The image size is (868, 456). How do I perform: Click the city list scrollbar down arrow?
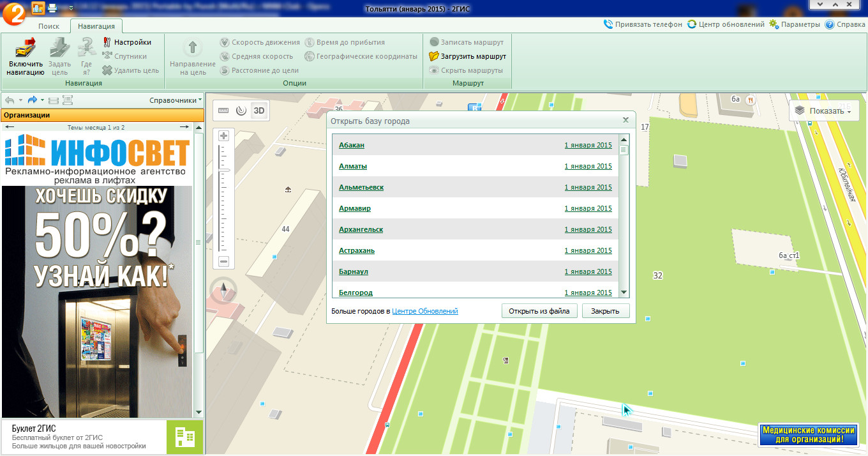(624, 292)
